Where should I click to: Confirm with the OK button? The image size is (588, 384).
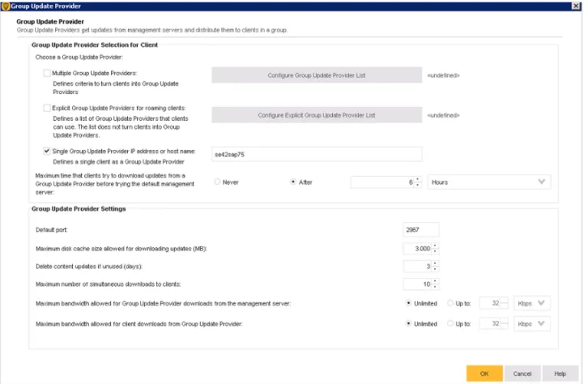coord(484,373)
